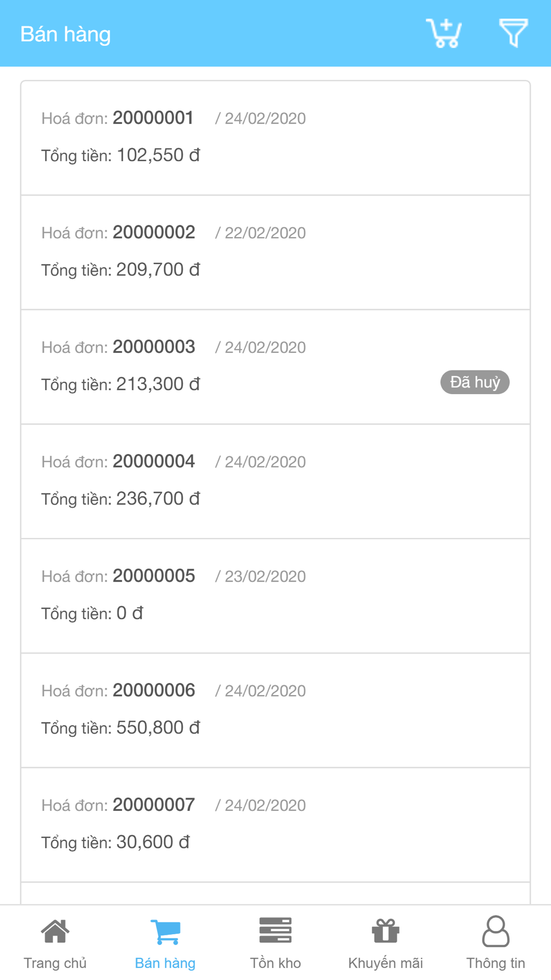Open the Tồn kho inventory icon
Image resolution: width=551 pixels, height=980 pixels.
275,930
